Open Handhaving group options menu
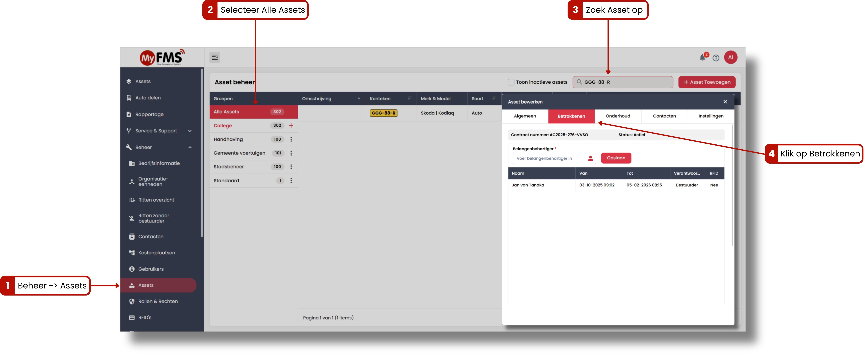The height and width of the screenshot is (356, 868). (x=291, y=139)
